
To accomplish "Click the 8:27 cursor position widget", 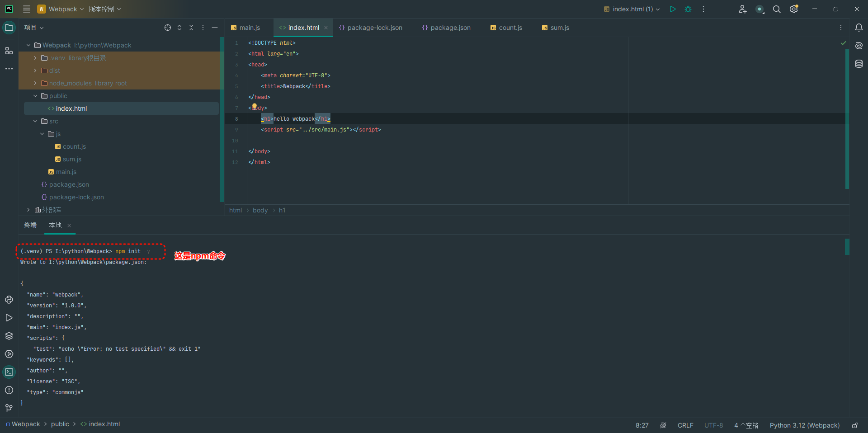I will click(642, 425).
